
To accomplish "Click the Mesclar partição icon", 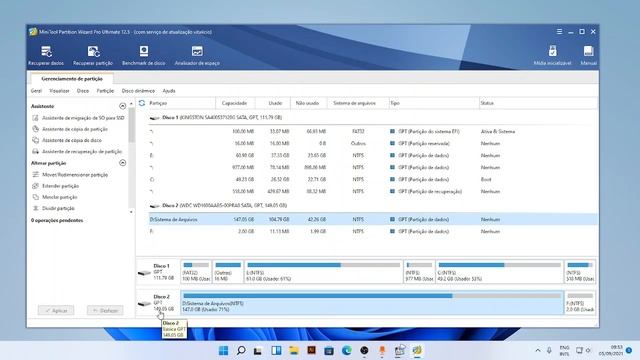I will point(36,197).
